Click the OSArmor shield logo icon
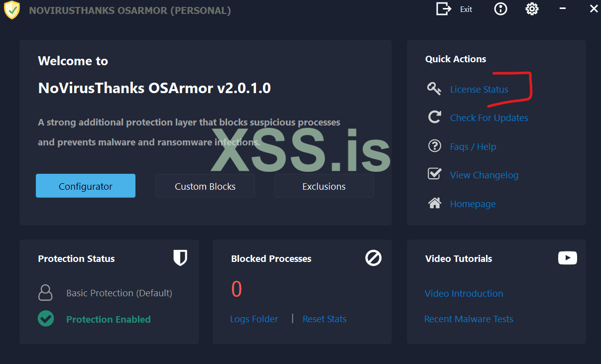 tap(11, 10)
